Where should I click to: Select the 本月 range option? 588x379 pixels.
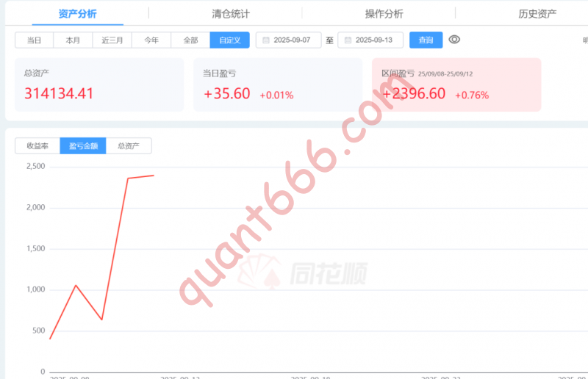coord(73,40)
